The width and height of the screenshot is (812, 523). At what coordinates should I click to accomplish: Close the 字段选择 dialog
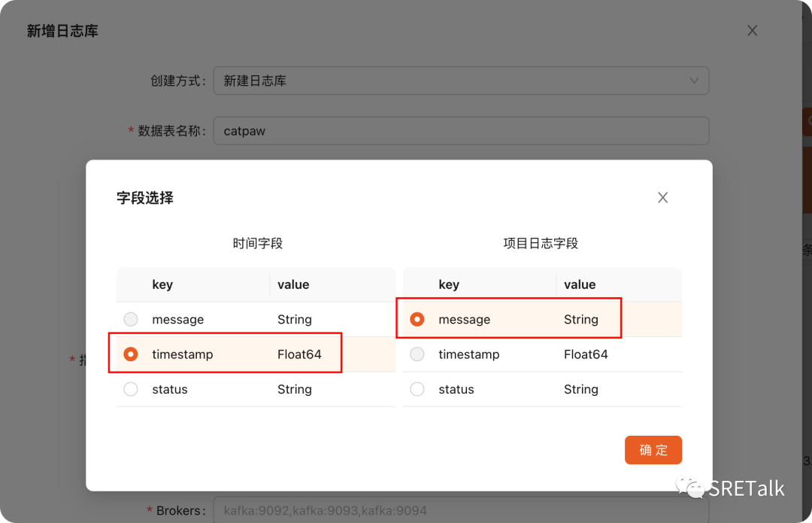tap(662, 197)
